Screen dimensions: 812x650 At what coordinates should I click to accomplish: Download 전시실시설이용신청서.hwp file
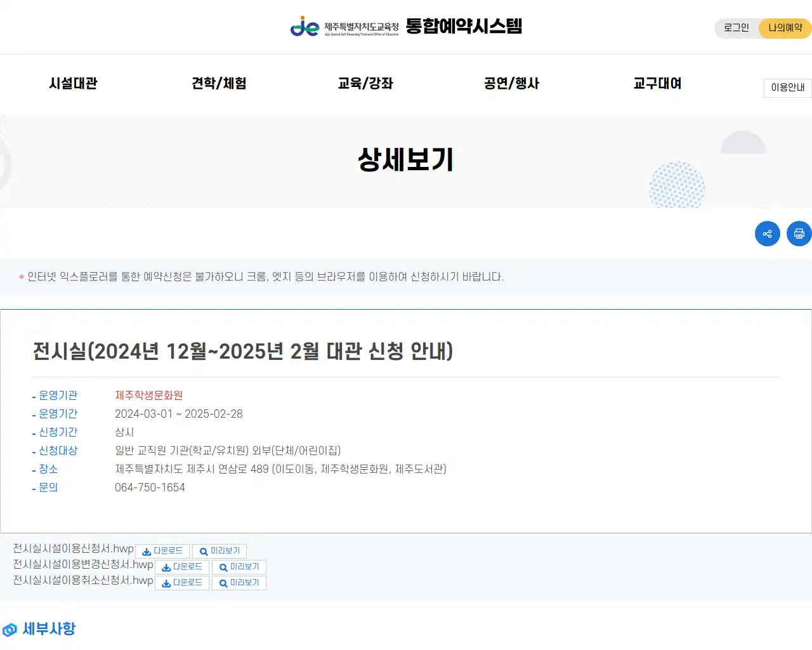pos(162,551)
